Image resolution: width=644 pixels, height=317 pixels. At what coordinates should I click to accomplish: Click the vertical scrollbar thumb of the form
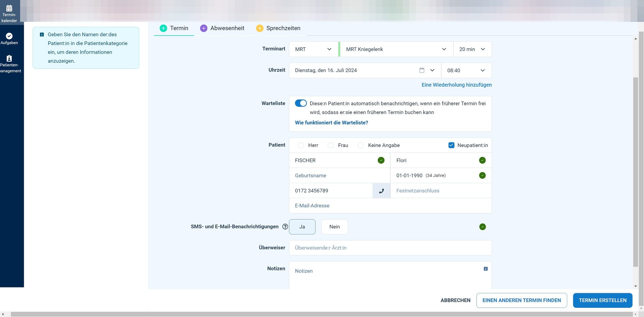pyautogui.click(x=636, y=172)
